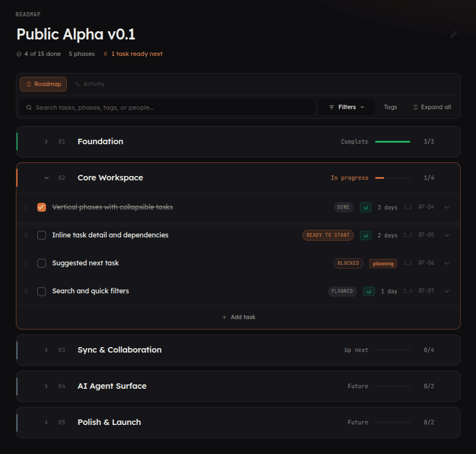Viewport: 476px width, 454px height.
Task: Click the 1 task ready next link
Action: (137, 54)
